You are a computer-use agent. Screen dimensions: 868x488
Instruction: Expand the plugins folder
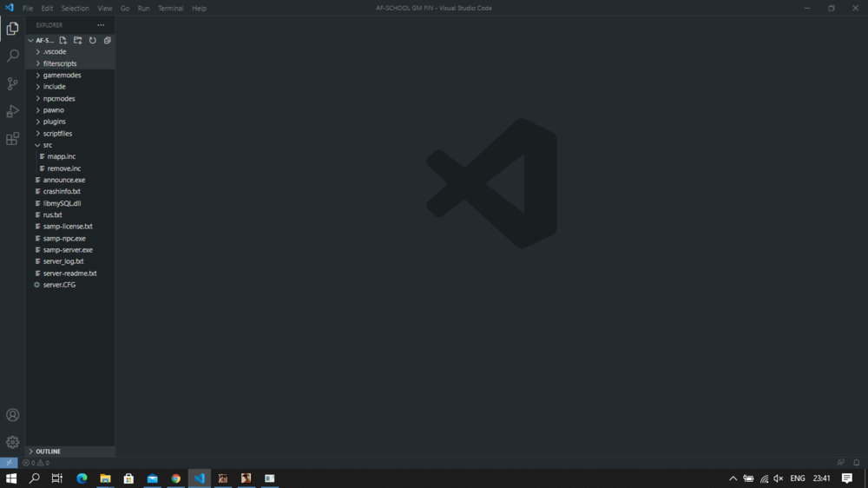(x=70, y=122)
